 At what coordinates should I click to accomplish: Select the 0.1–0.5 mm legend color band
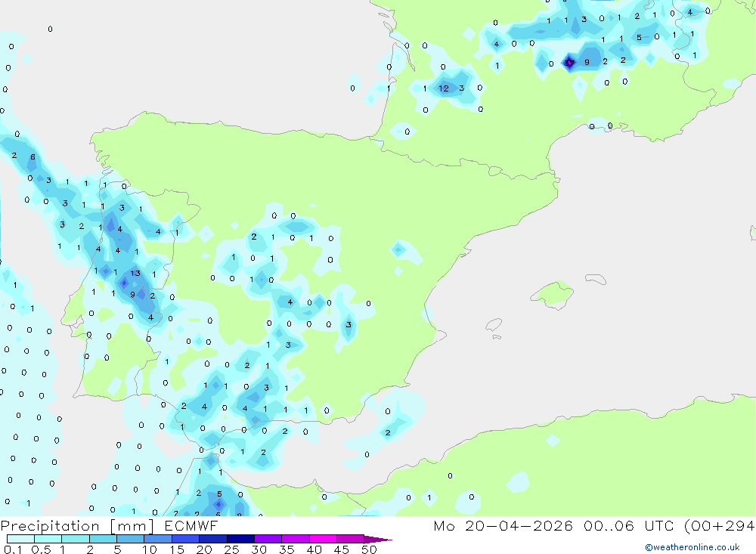tap(20, 539)
